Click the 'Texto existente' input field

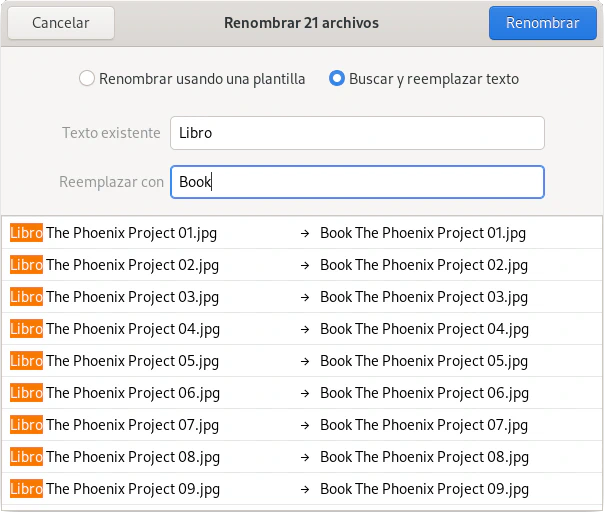tap(357, 133)
